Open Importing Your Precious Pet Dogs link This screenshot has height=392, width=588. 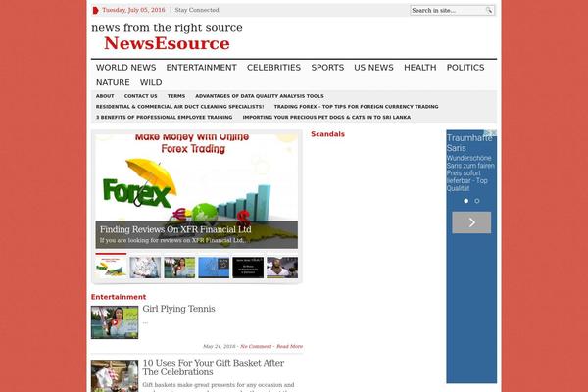tap(326, 117)
